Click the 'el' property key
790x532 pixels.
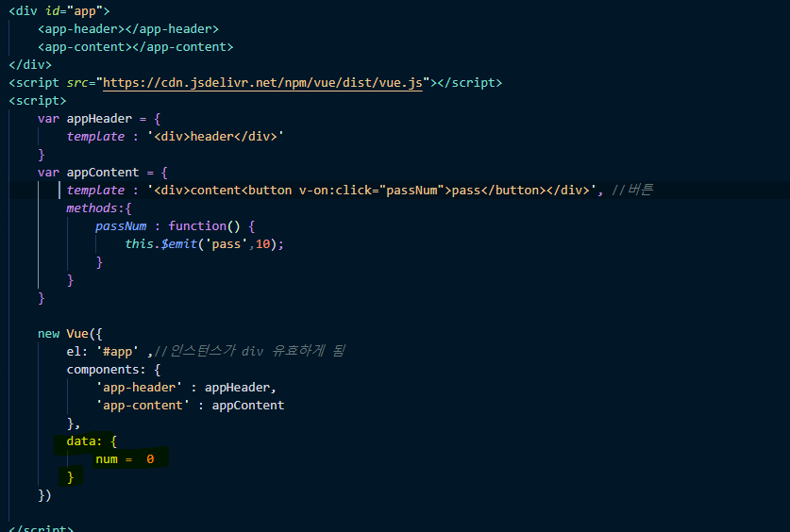(x=74, y=351)
